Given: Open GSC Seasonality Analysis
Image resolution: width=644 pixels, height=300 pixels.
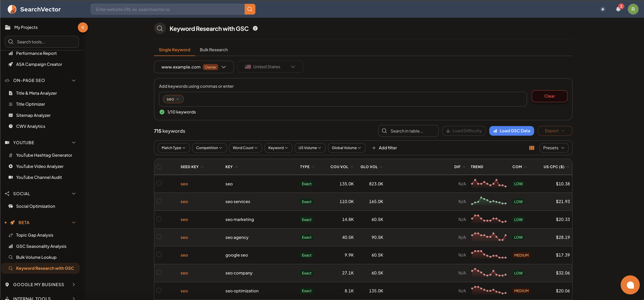Looking at the screenshot, I should 41,246.
